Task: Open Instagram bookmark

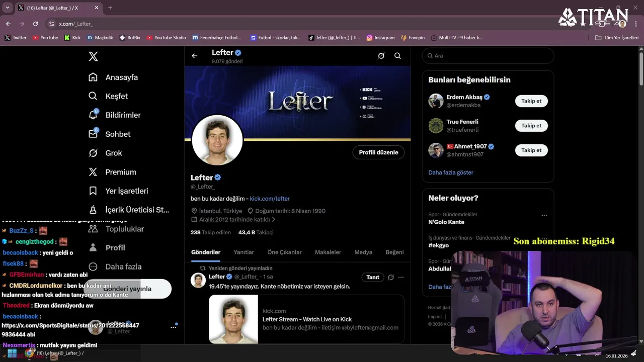Action: (x=380, y=38)
